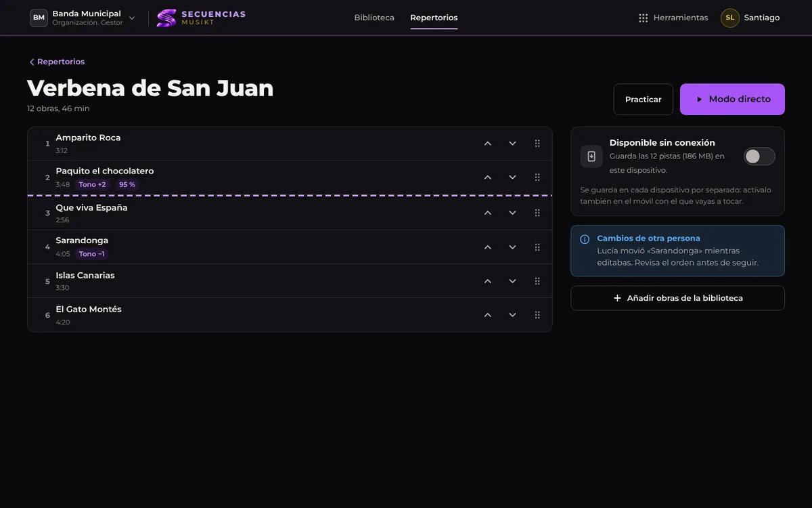This screenshot has width=812, height=508.
Task: Grab the drag handle of El Gato Montés
Action: (537, 315)
